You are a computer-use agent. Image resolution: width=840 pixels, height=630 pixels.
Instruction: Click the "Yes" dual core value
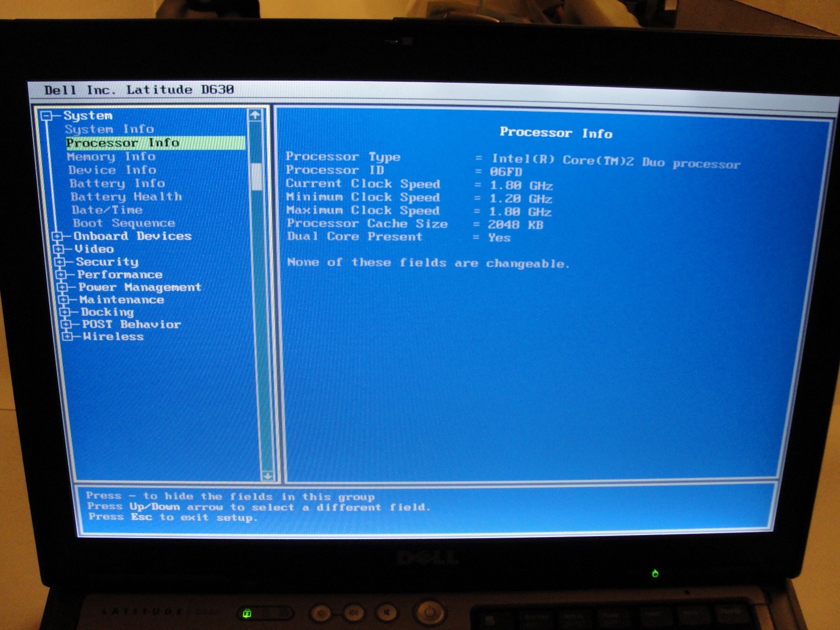point(499,238)
